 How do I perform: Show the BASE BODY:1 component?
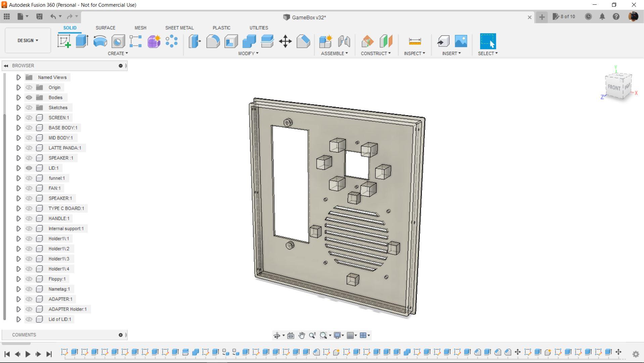(x=29, y=128)
